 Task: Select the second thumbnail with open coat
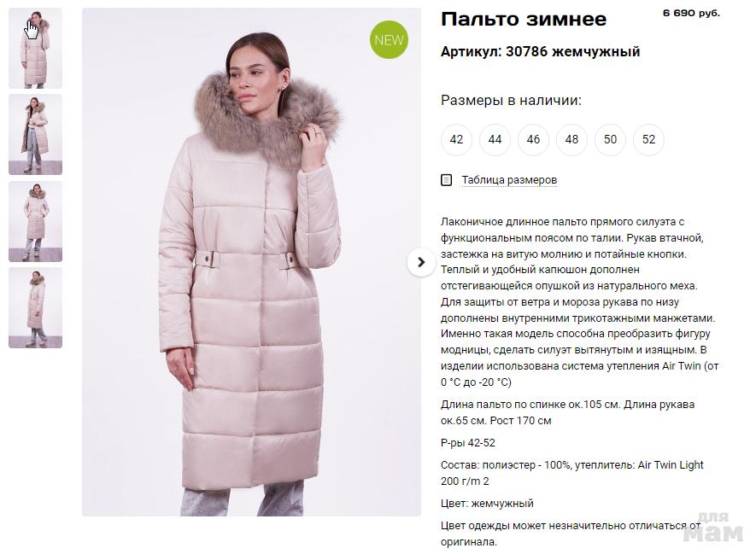(x=36, y=134)
